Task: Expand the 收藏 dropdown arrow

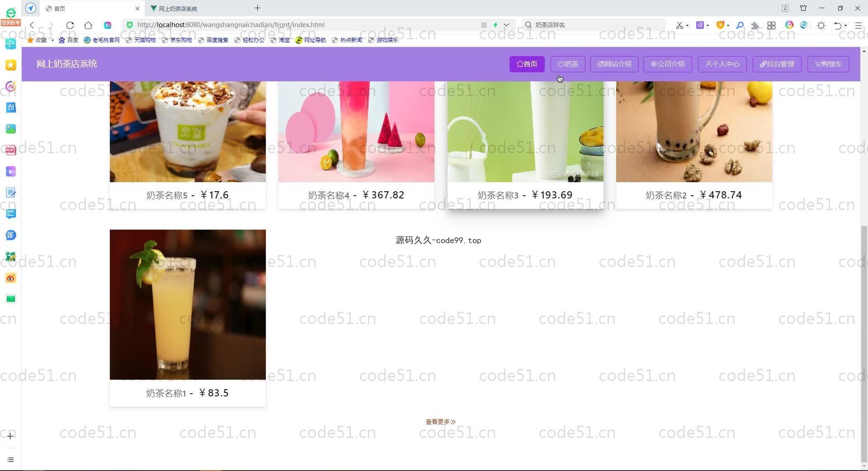Action: click(52, 40)
